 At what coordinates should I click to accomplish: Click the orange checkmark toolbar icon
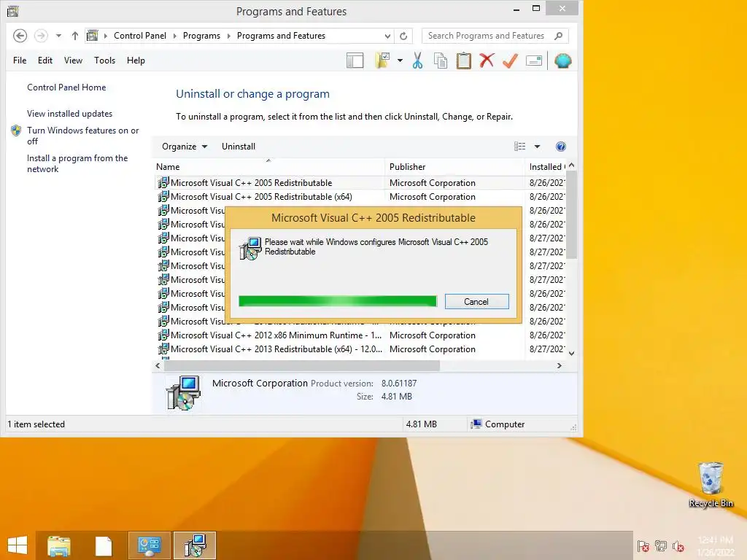pos(510,61)
